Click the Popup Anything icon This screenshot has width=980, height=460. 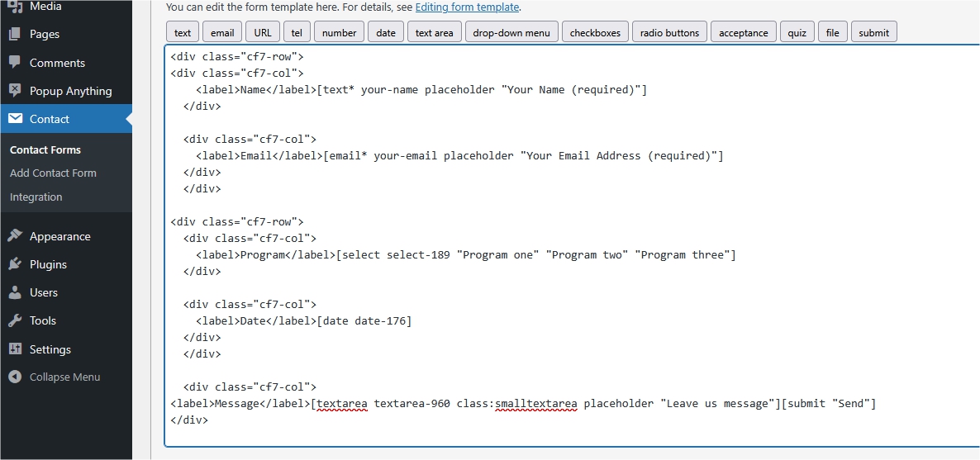pyautogui.click(x=15, y=91)
